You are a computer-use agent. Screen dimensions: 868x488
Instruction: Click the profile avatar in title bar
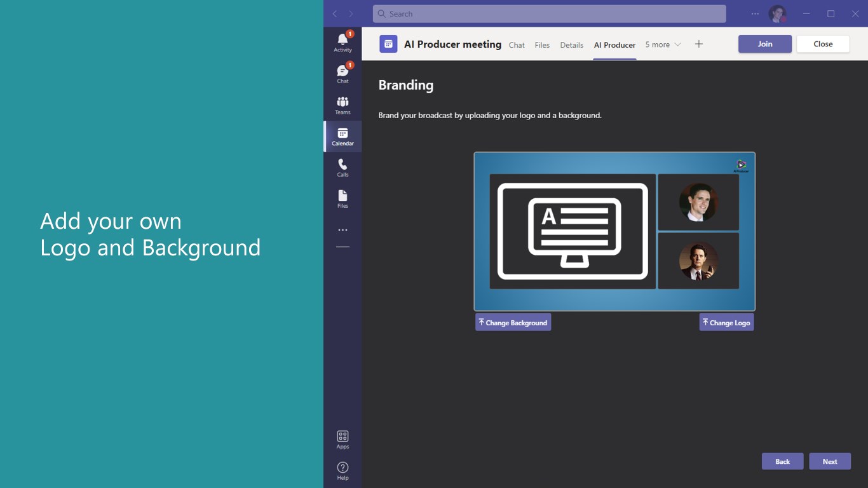pos(777,13)
